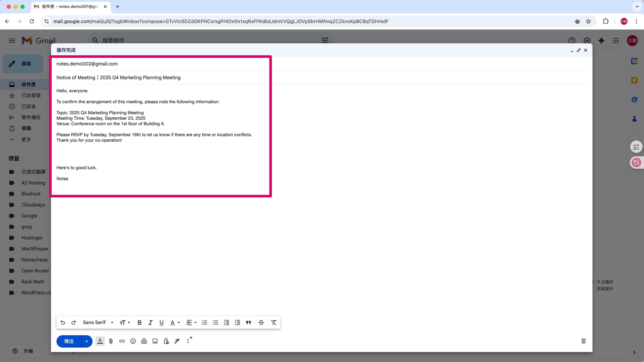Open the text color picker
The width and height of the screenshot is (644, 362).
pyautogui.click(x=175, y=322)
